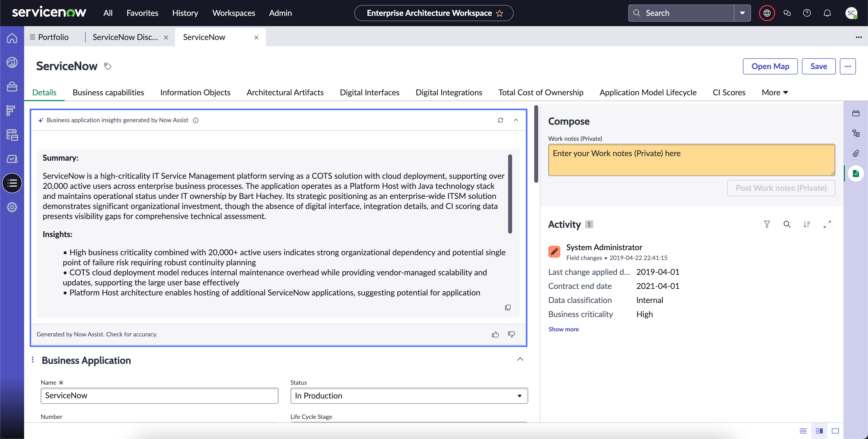Copy the Now Assist summary text

pyautogui.click(x=507, y=308)
